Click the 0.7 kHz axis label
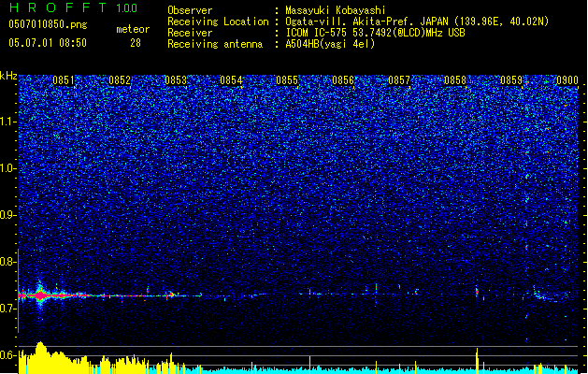Viewport: 588px width, 374px height. click(7, 309)
